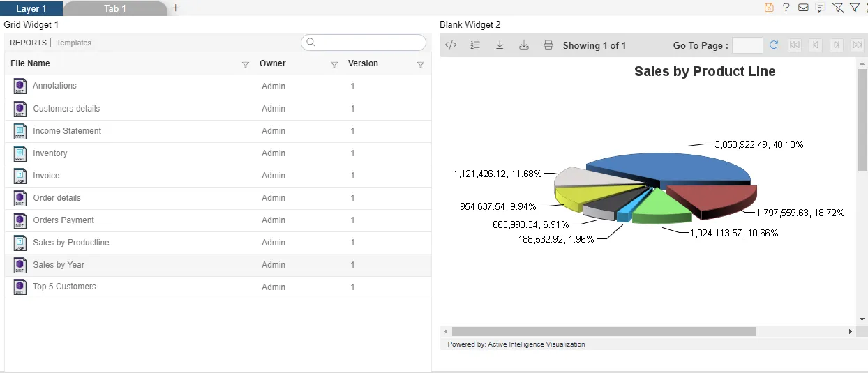Click the print icon in report toolbar
The width and height of the screenshot is (868, 373).
(x=548, y=45)
